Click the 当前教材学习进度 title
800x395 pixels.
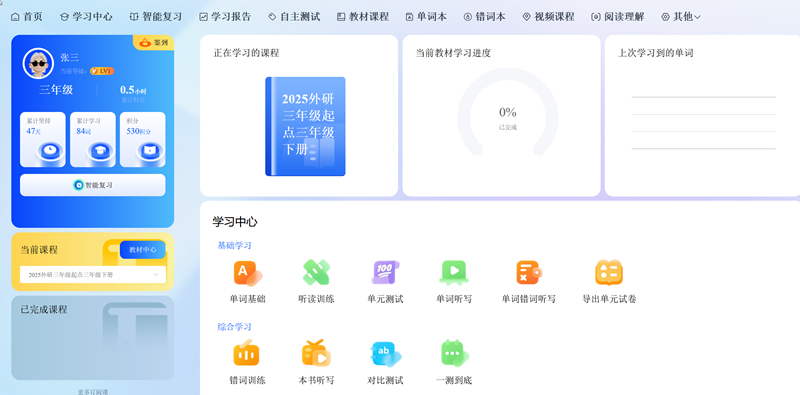coord(453,53)
